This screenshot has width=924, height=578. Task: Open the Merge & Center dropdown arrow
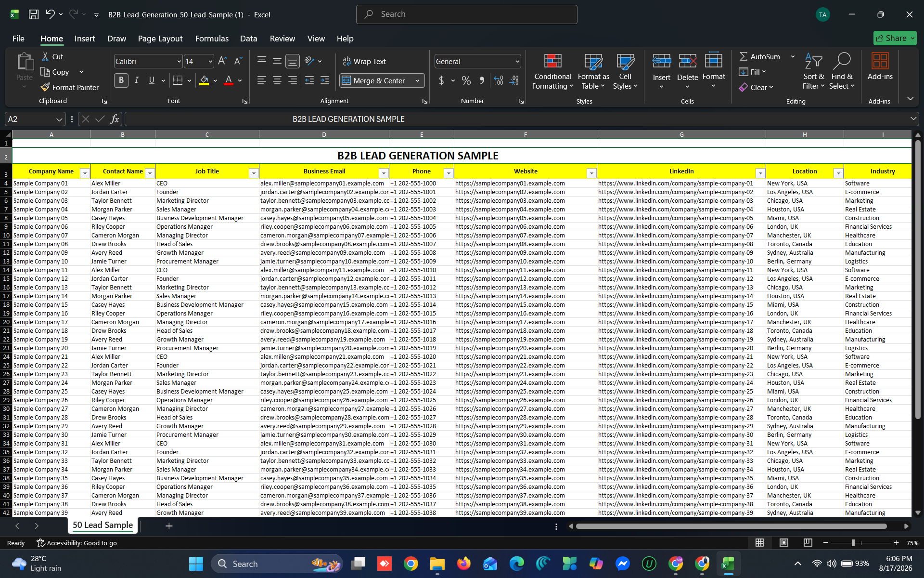pos(417,80)
